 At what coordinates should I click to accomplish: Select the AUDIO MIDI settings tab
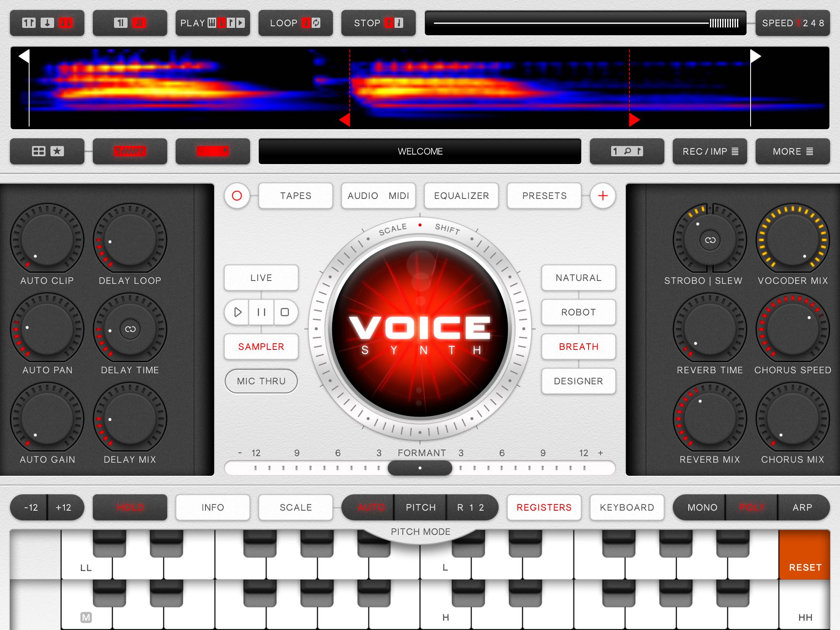pyautogui.click(x=379, y=195)
